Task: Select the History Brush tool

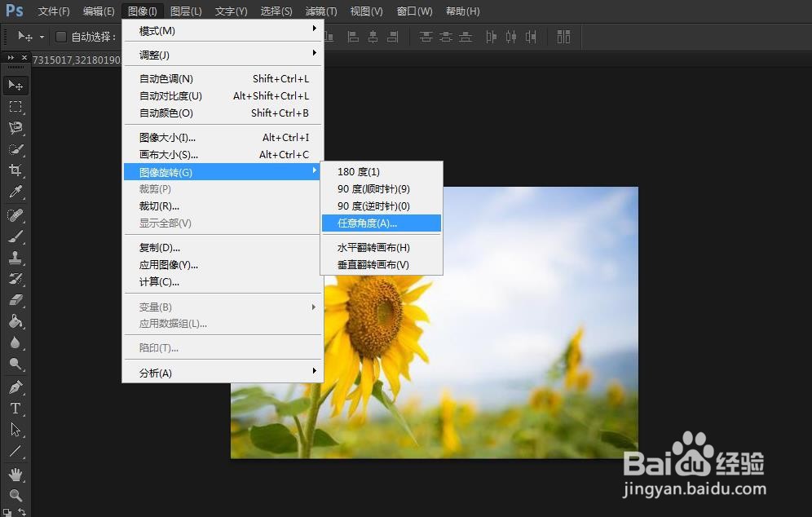Action: pos(15,279)
